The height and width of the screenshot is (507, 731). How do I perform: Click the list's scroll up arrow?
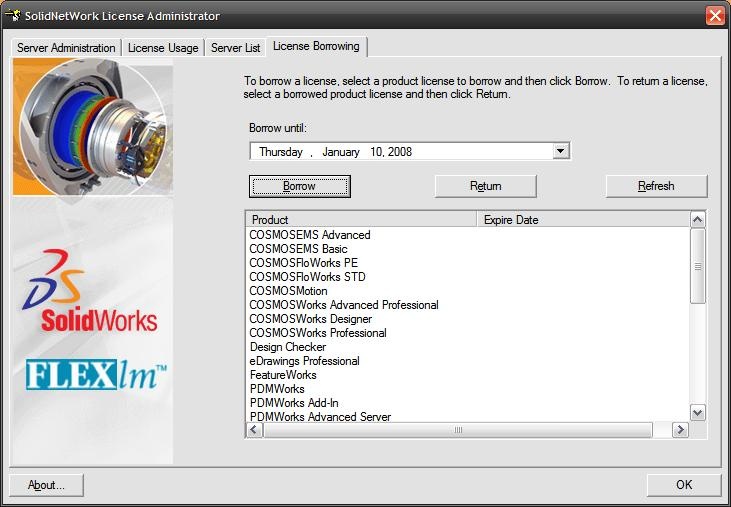point(697,219)
